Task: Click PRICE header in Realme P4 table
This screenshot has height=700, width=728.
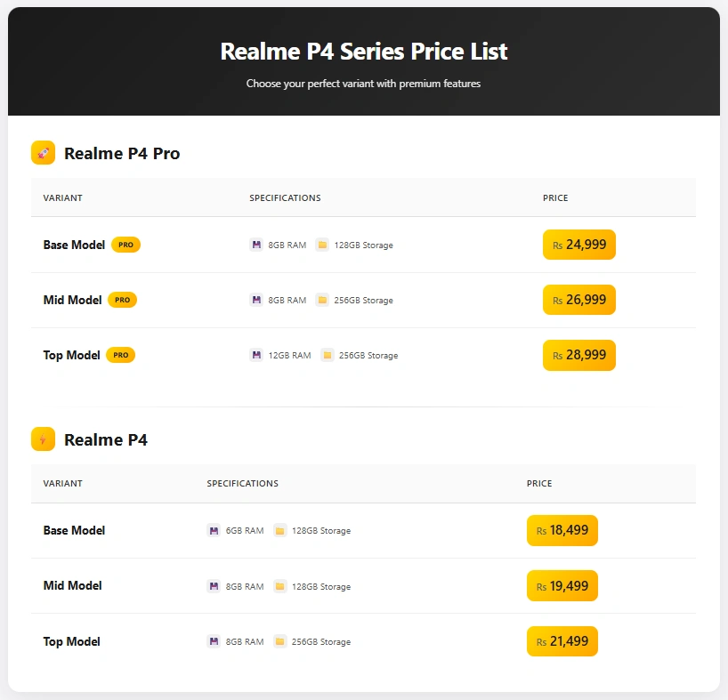Action: point(539,483)
